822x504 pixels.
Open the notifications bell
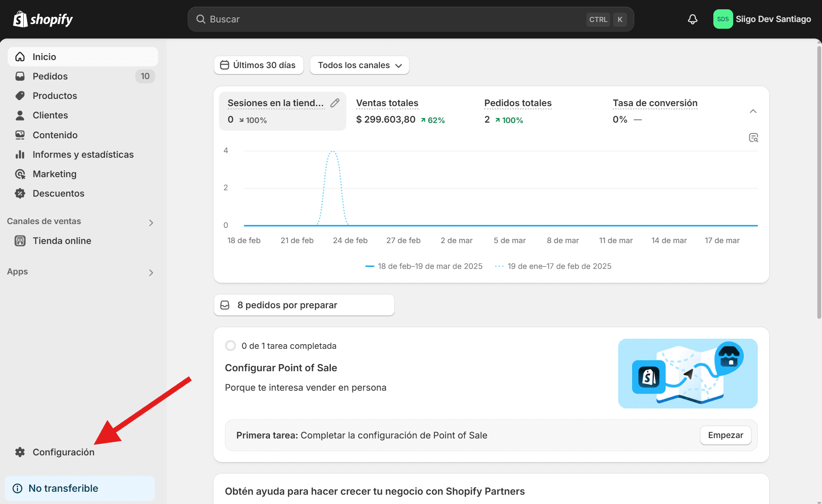[x=693, y=19]
